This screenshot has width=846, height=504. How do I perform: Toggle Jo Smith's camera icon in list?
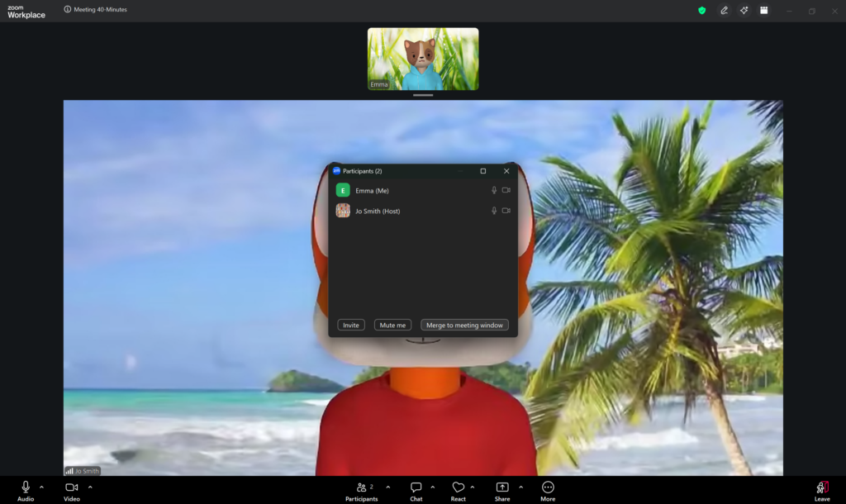(x=506, y=211)
